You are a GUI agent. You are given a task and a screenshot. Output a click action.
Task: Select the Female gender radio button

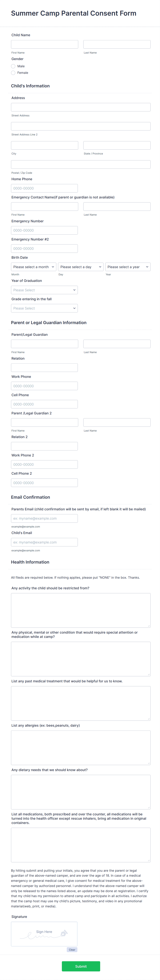(13, 73)
